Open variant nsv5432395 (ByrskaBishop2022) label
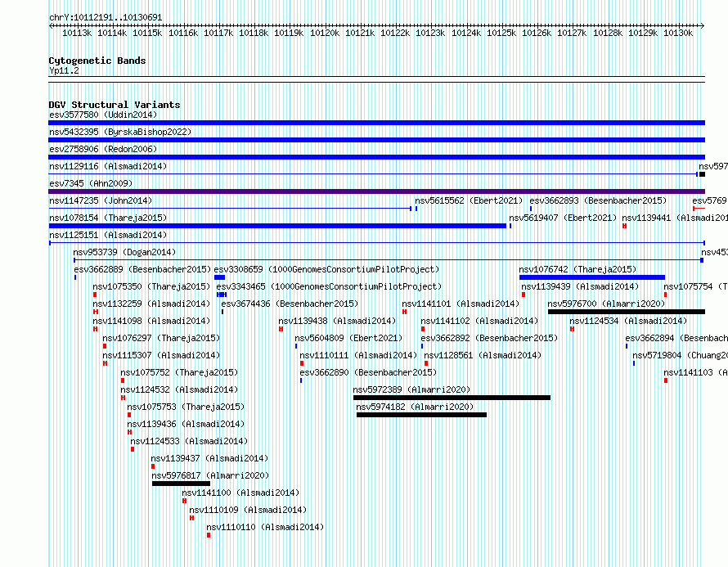The image size is (728, 567). pos(120,132)
